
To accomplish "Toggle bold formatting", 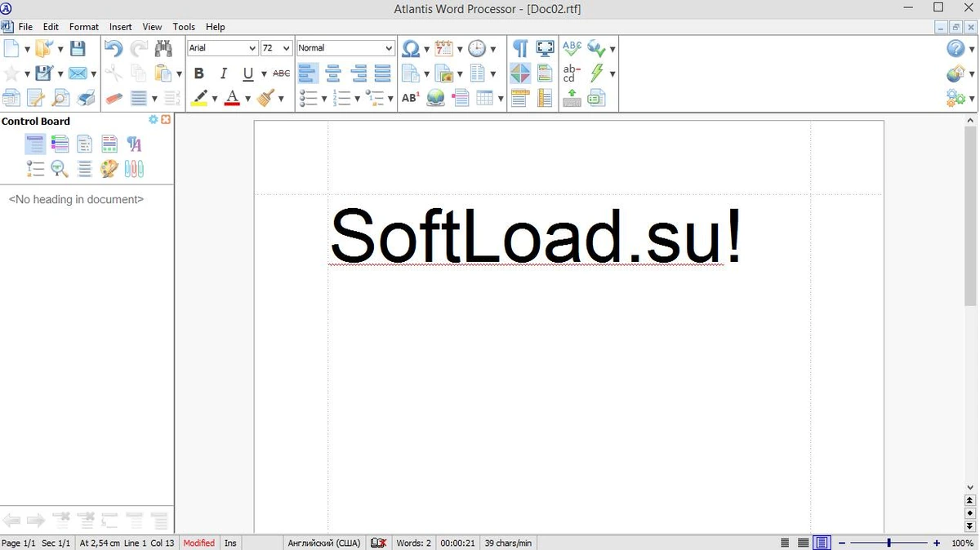I will (199, 73).
